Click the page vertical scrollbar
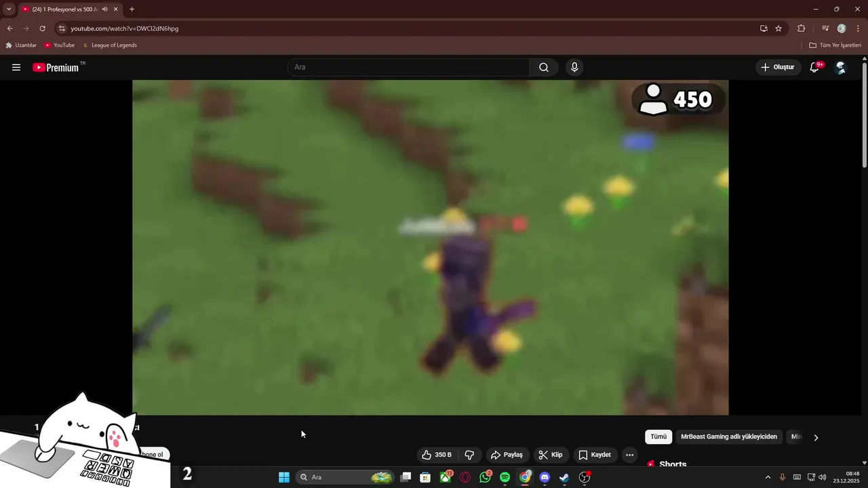 click(x=865, y=115)
